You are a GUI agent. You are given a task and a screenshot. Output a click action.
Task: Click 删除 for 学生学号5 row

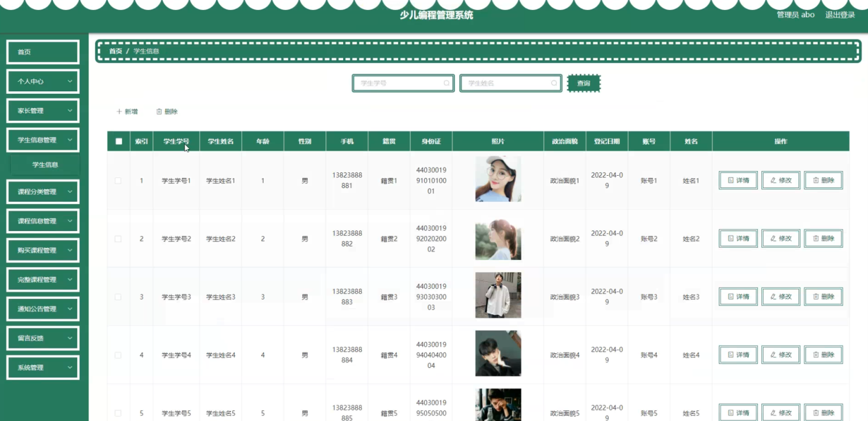(823, 413)
